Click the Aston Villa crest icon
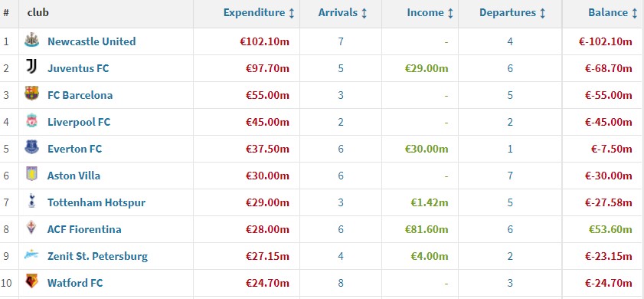644x299 pixels. click(31, 174)
